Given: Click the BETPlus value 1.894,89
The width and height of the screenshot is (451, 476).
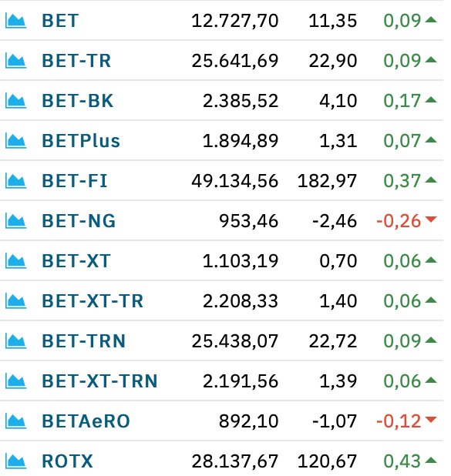Looking at the screenshot, I should click(x=241, y=141).
